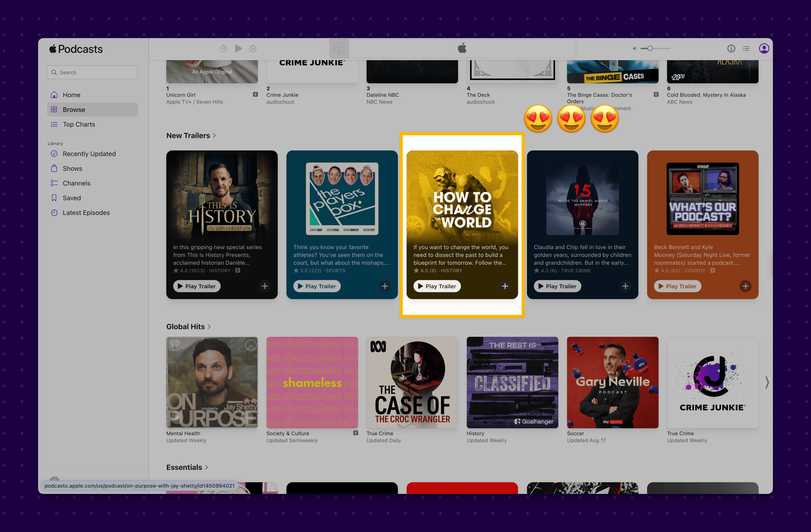Viewport: 811px width, 532px height.
Task: Go to Home in sidebar
Action: [92, 95]
